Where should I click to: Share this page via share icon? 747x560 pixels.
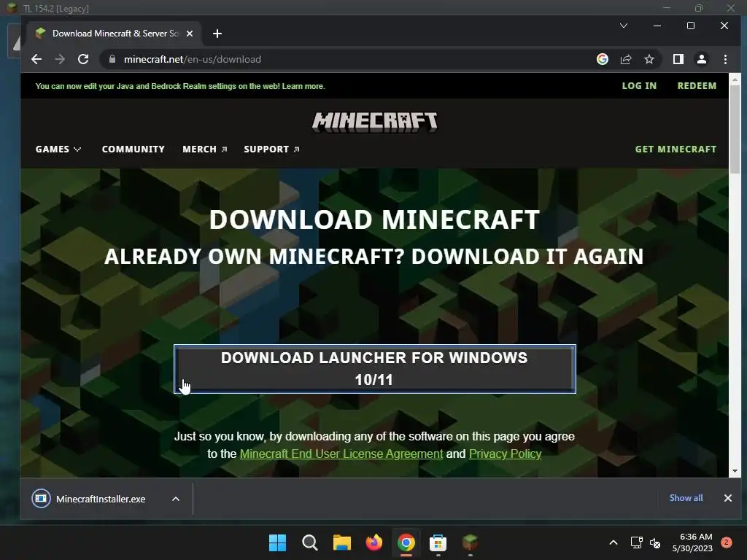click(625, 59)
